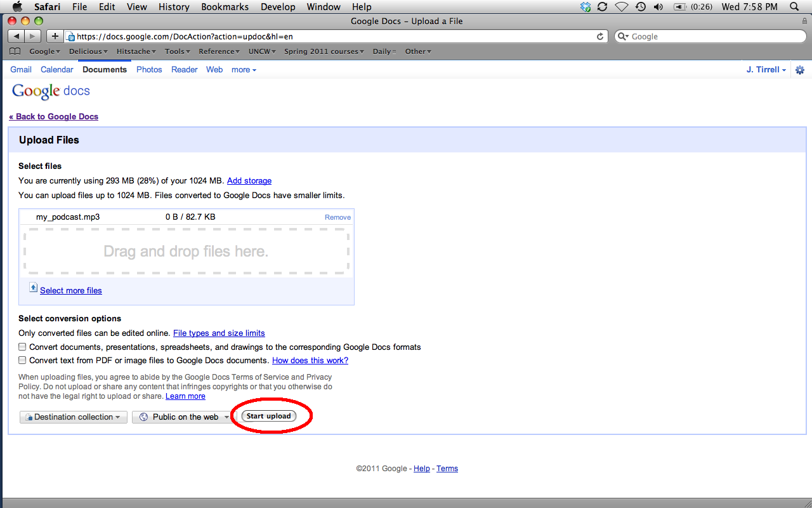The image size is (812, 508).
Task: Open the View menu
Action: point(137,7)
